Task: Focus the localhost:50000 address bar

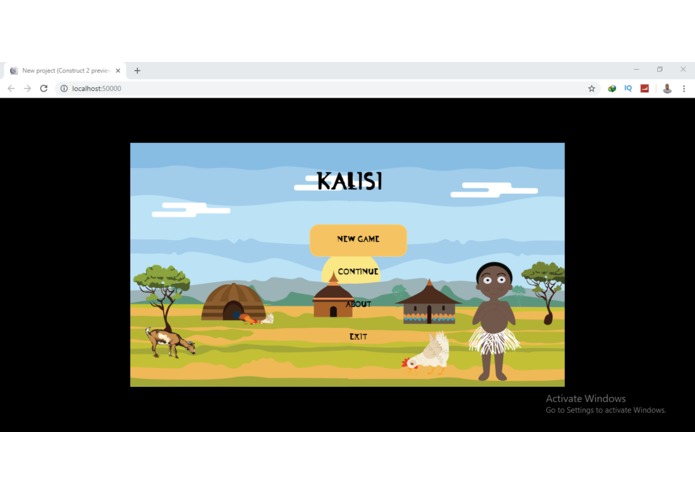Action: [327, 89]
